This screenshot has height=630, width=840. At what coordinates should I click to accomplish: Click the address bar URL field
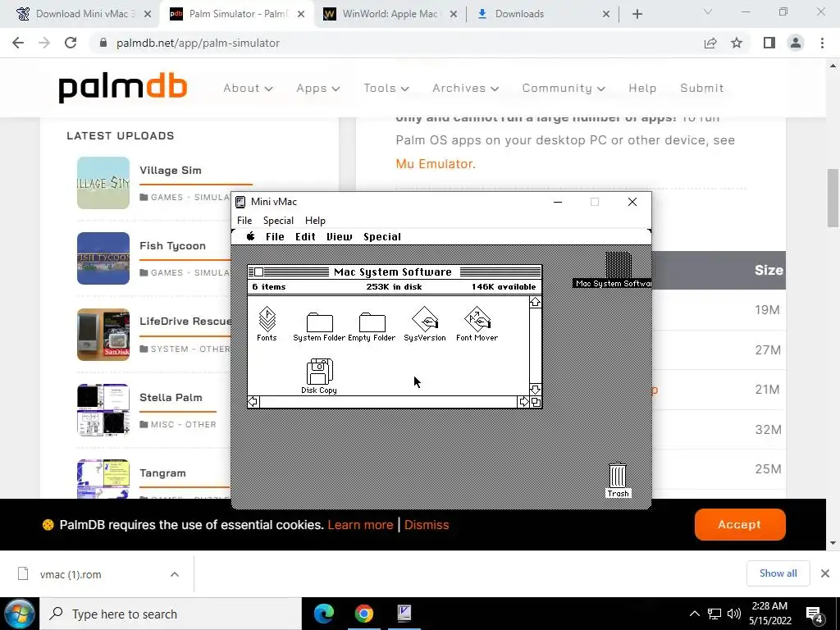(396, 43)
